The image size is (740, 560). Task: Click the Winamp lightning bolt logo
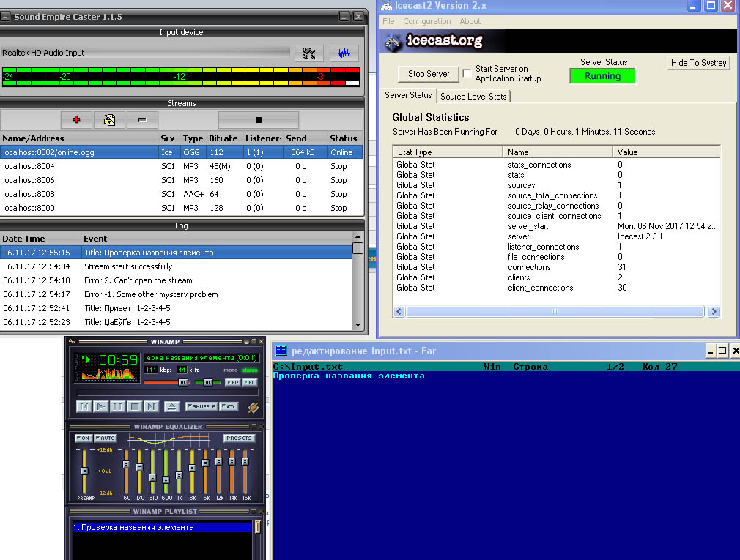click(254, 407)
